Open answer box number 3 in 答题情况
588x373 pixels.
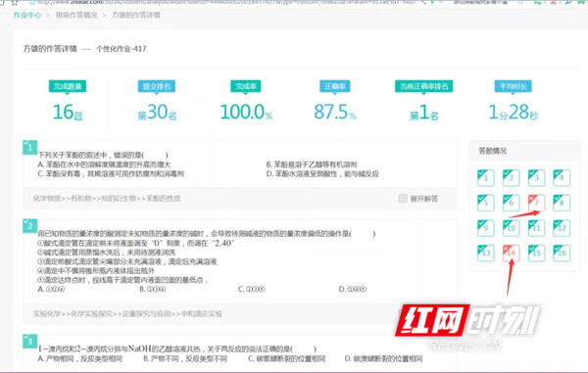click(x=536, y=177)
